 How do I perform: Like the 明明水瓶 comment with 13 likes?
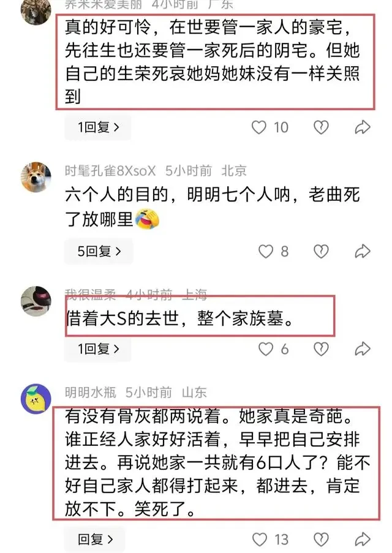260,540
